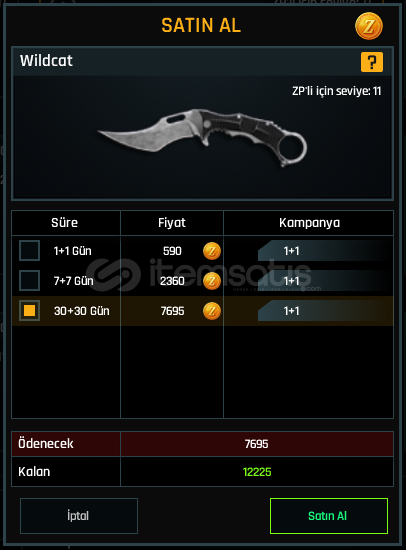Screen dimensions: 406x550
Task: Click the Wildcat knife preview image
Action: [202, 138]
